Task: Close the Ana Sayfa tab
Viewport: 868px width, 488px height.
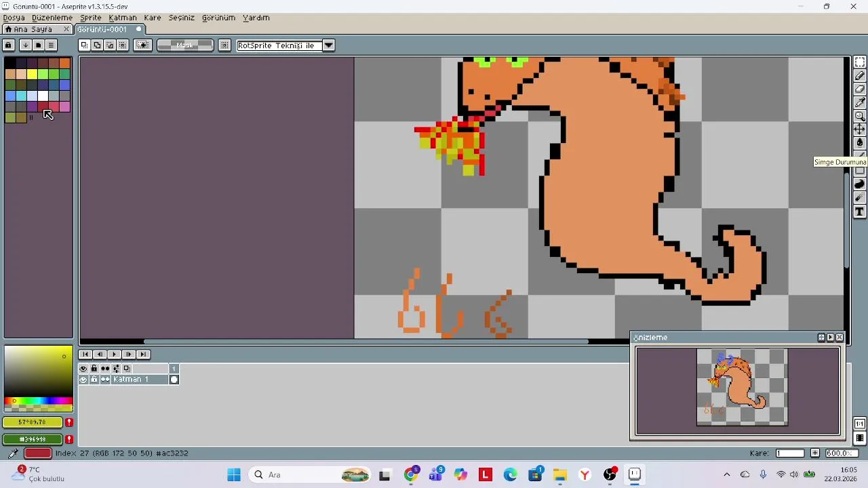Action: [x=66, y=29]
